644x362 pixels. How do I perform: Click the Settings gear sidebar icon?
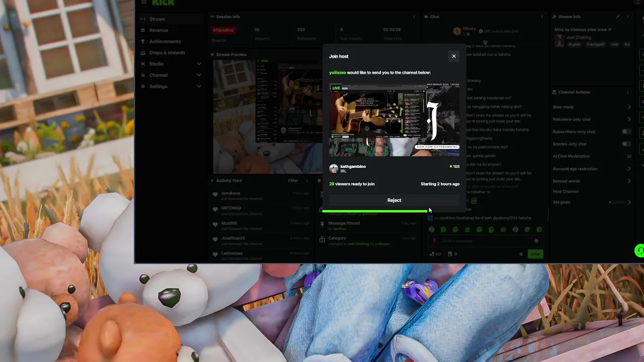tap(143, 86)
